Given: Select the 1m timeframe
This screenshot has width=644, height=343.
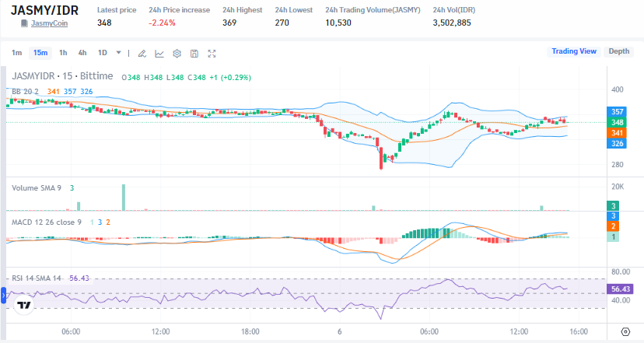Looking at the screenshot, I should (17, 53).
